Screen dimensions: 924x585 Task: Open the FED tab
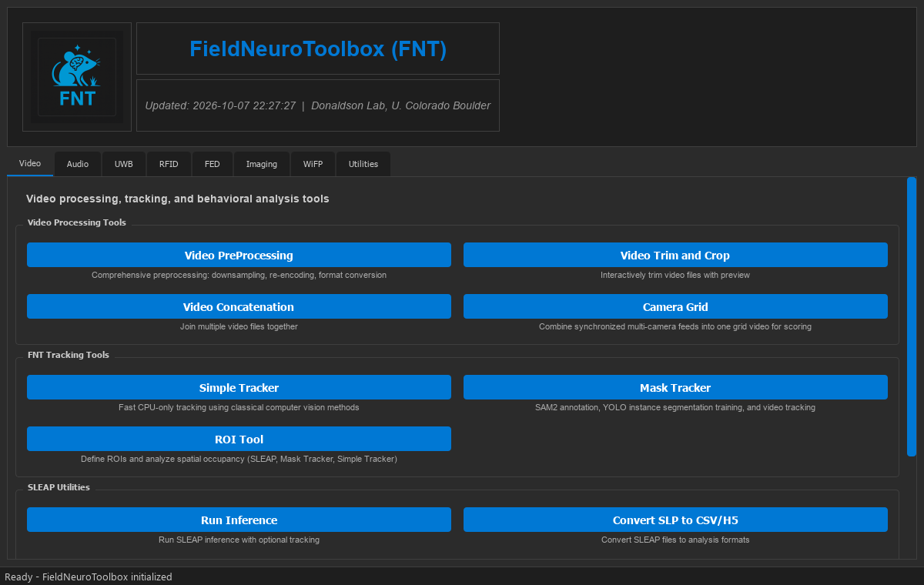pyautogui.click(x=212, y=164)
